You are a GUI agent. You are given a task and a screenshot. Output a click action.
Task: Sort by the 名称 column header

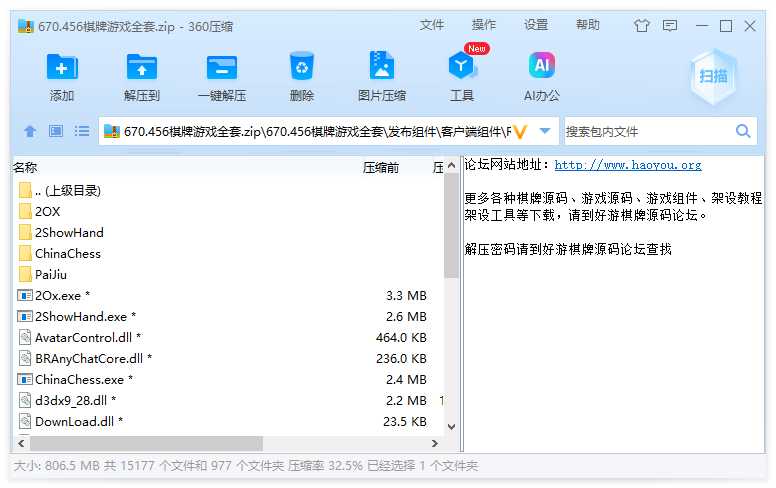pos(25,167)
